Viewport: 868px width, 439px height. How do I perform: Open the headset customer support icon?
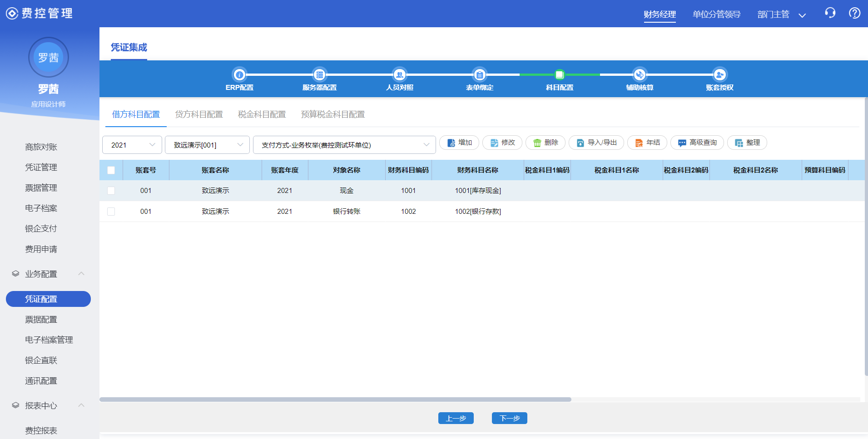830,13
